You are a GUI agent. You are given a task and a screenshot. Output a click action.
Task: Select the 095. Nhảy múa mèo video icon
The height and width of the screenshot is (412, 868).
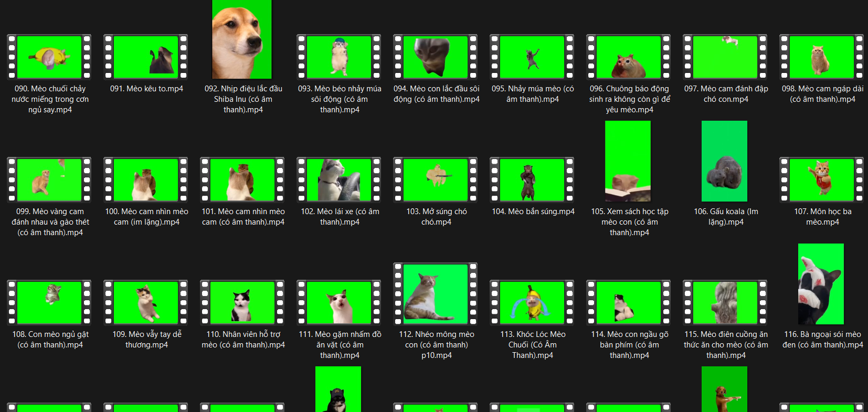[x=532, y=57]
